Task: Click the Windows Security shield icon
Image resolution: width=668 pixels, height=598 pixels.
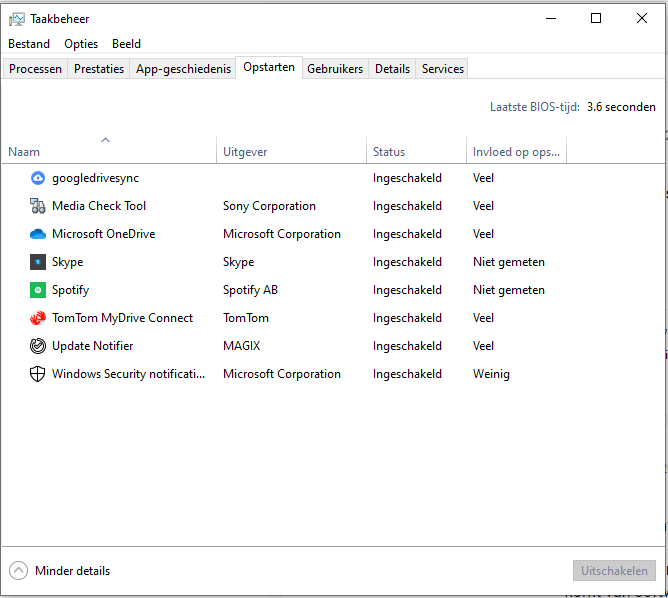Action: pyautogui.click(x=38, y=374)
